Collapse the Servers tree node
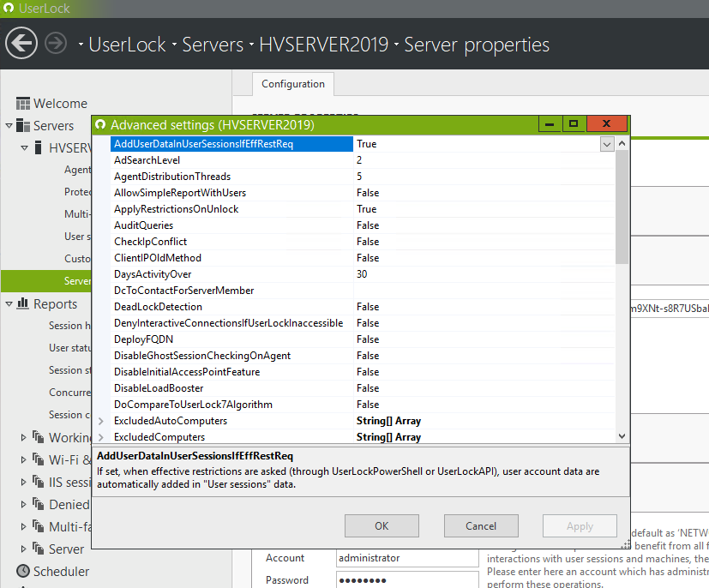Viewport: 709px width, 588px height. pyautogui.click(x=9, y=125)
